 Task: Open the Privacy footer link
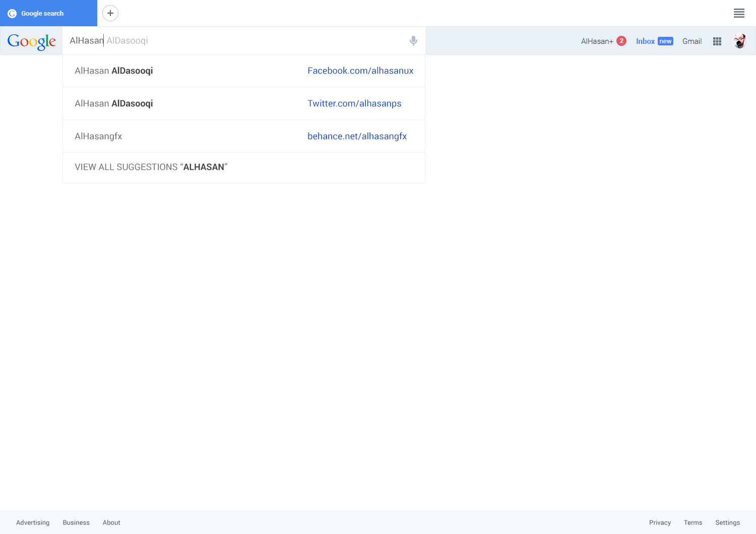point(660,523)
